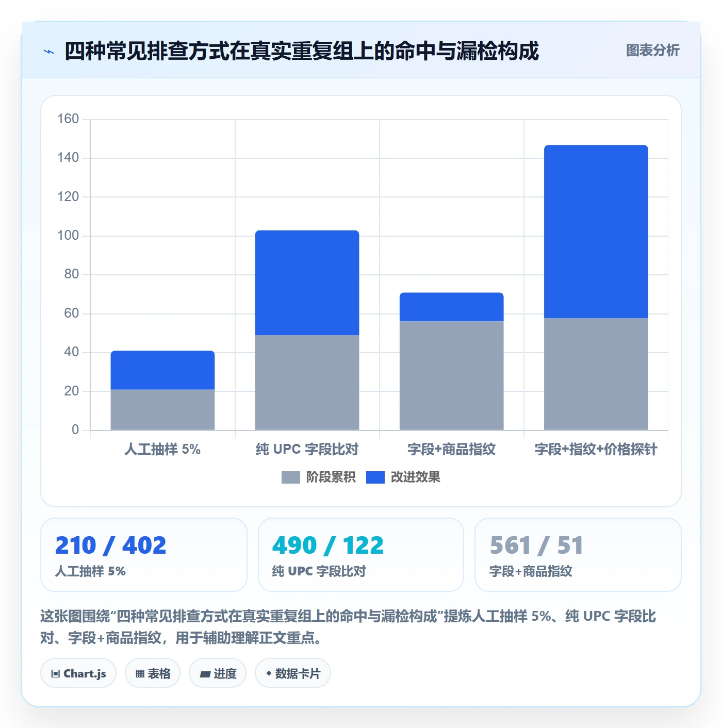Click x-axis label 字段+指纹+价格探针
The image size is (722, 728).
point(596,450)
